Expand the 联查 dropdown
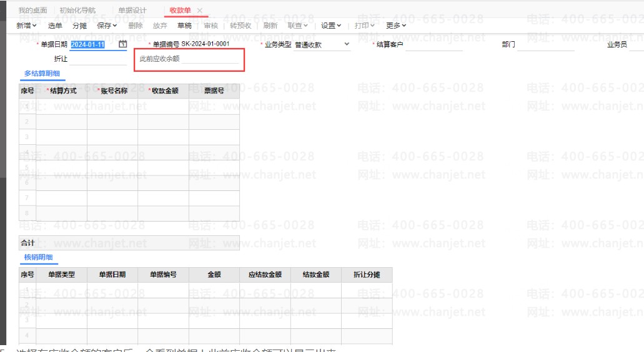Screen dimensions: 644x352 (298, 26)
